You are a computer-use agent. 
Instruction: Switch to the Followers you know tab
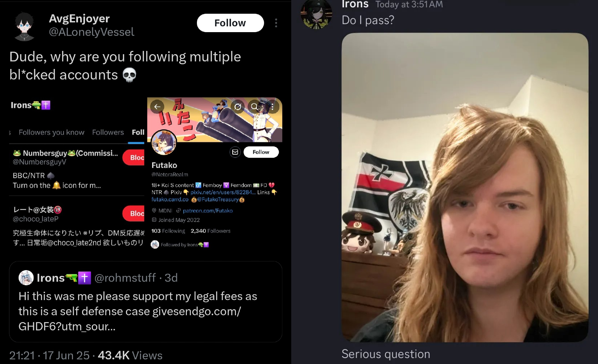[51, 132]
